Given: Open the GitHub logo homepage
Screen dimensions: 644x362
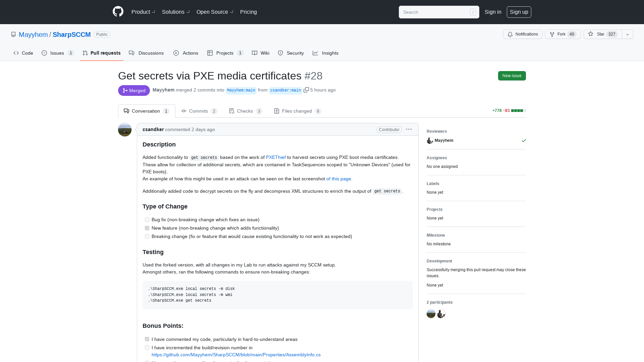Looking at the screenshot, I should pos(118,12).
